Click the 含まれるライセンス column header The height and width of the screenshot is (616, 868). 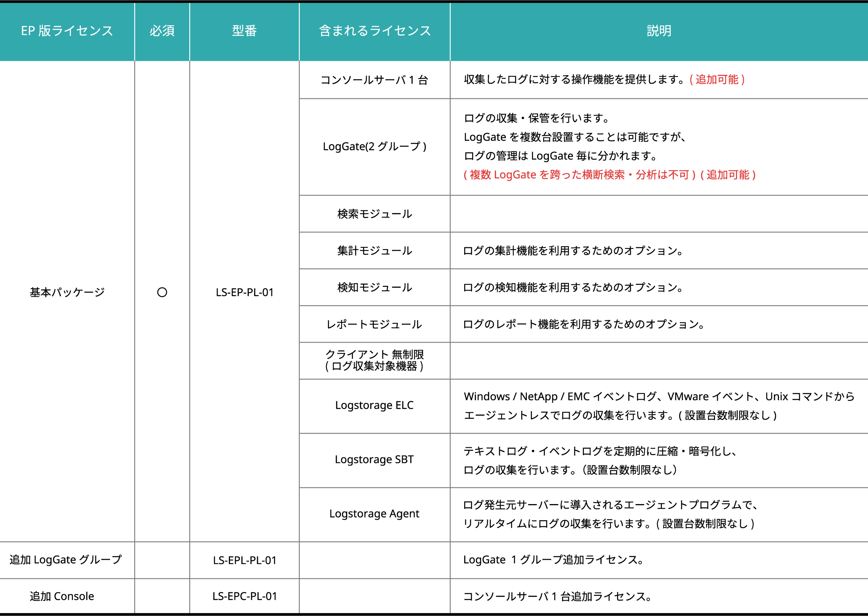click(374, 31)
